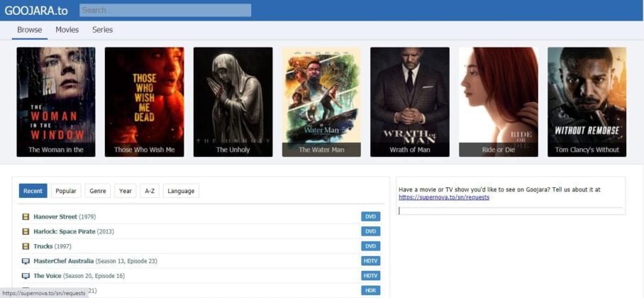Open Tom Clancy's Without Remorse poster
Image resolution: width=644 pixels, height=298 pixels.
(x=587, y=102)
